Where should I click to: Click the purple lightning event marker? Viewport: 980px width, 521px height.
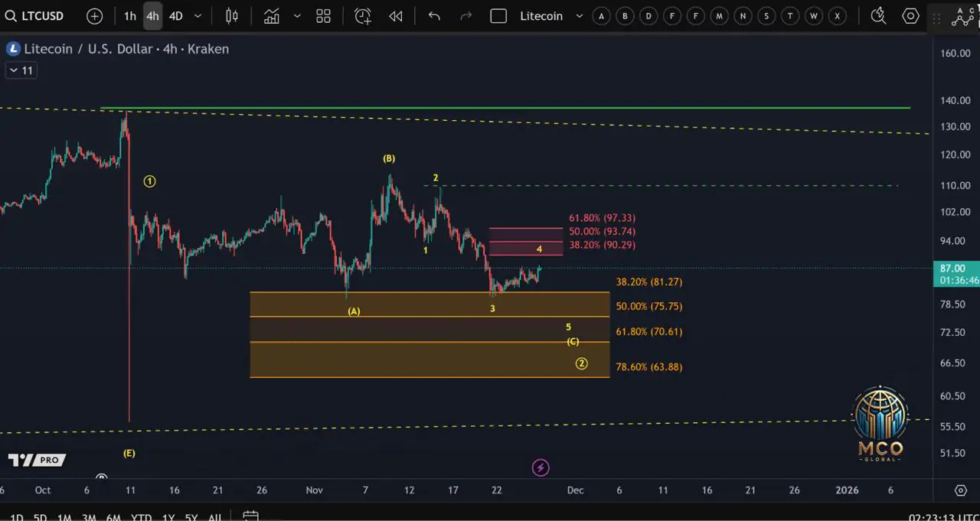pos(541,467)
